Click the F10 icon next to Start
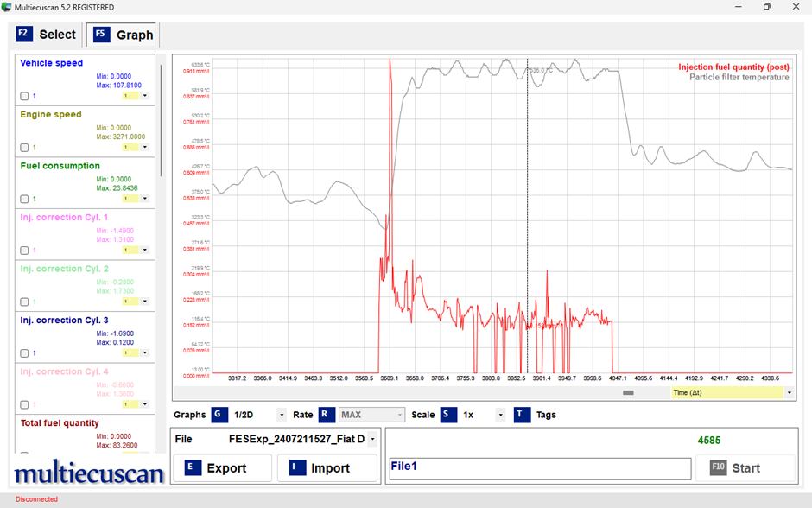 (x=719, y=467)
